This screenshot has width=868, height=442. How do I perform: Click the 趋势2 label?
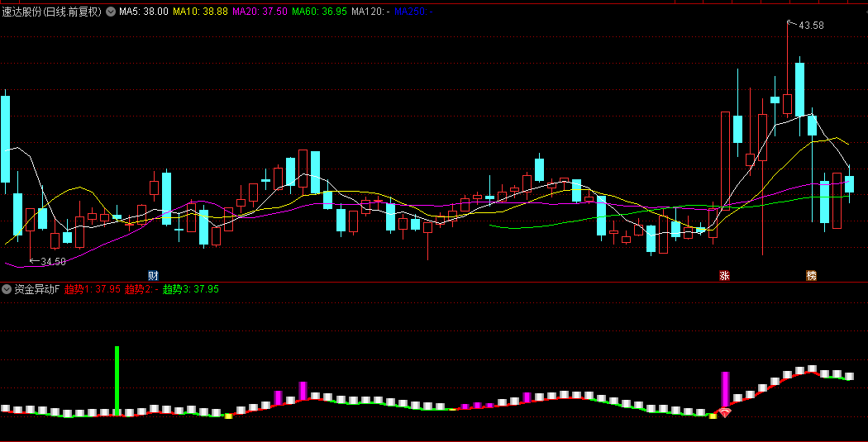pos(141,288)
